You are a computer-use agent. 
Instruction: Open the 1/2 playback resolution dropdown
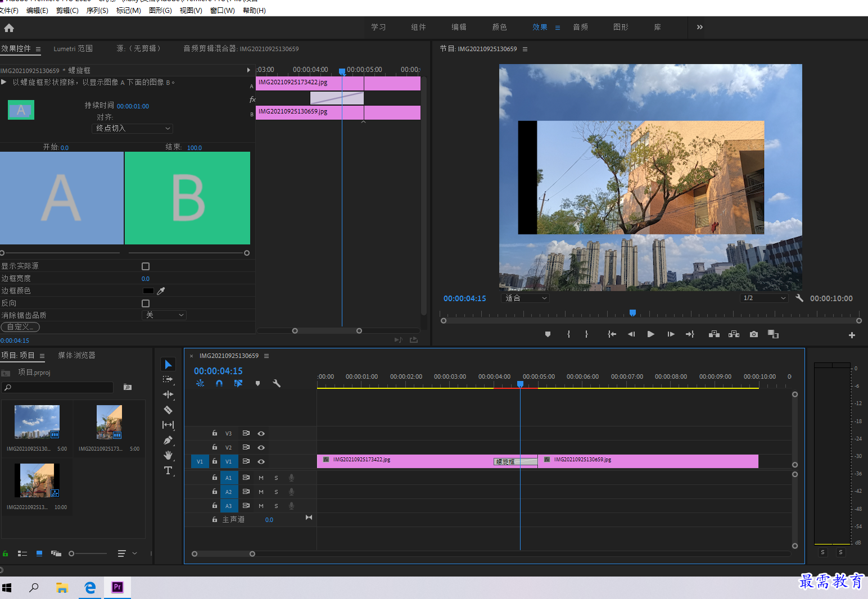point(765,298)
